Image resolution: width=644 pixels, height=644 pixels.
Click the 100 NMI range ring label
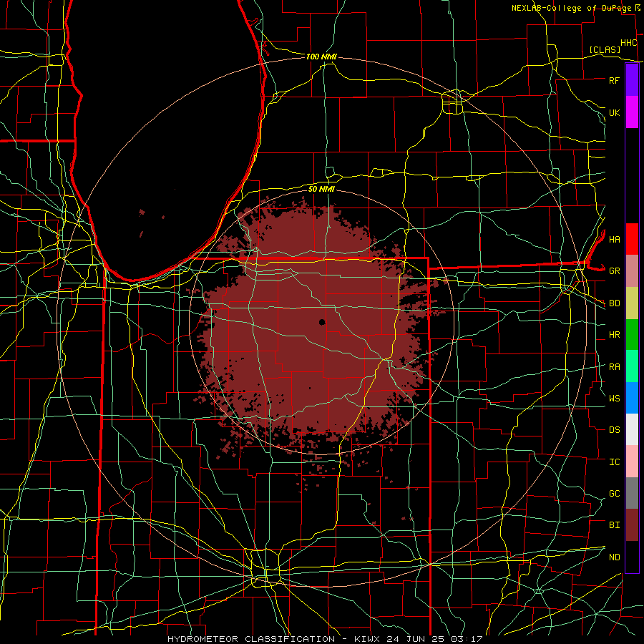click(321, 57)
